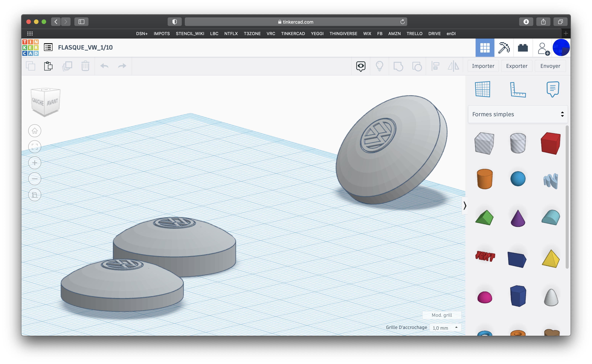Open the Notes tool icon
The width and height of the screenshot is (592, 364).
coord(553,89)
